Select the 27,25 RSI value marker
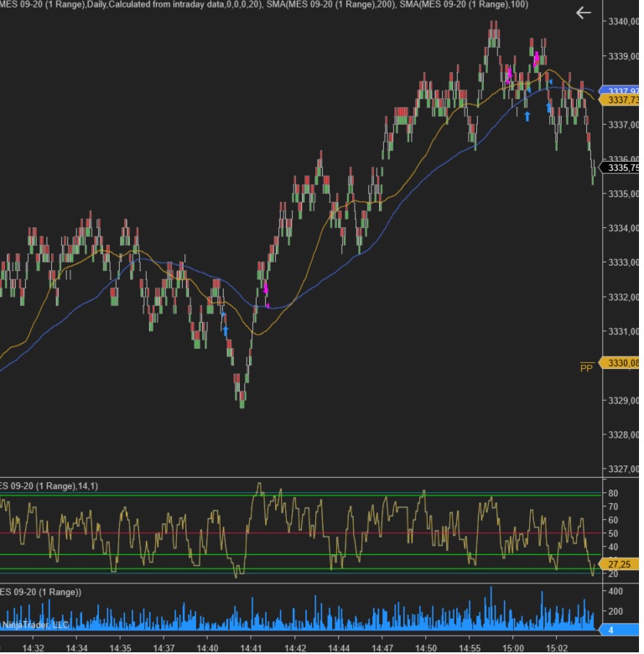Viewport: 644px width, 654px height. pyautogui.click(x=619, y=564)
